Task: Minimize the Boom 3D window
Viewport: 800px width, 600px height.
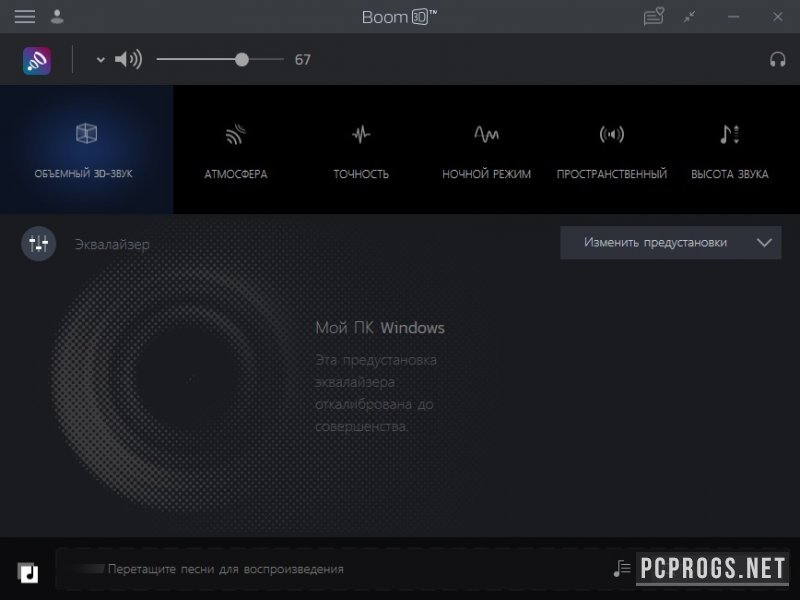Action: tap(734, 17)
